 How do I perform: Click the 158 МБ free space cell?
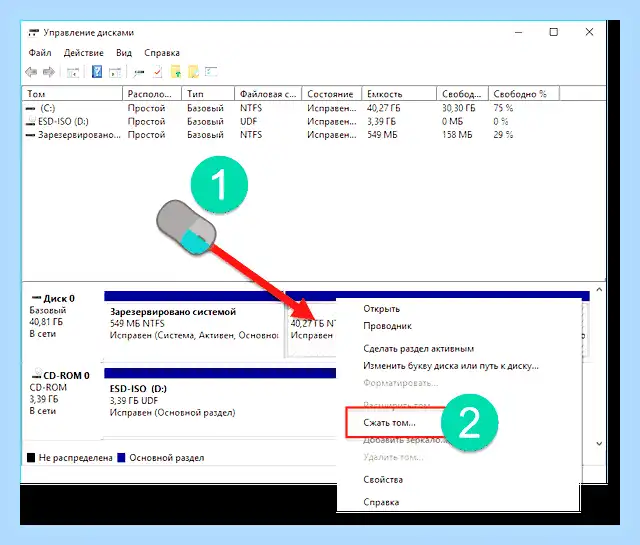(x=457, y=135)
